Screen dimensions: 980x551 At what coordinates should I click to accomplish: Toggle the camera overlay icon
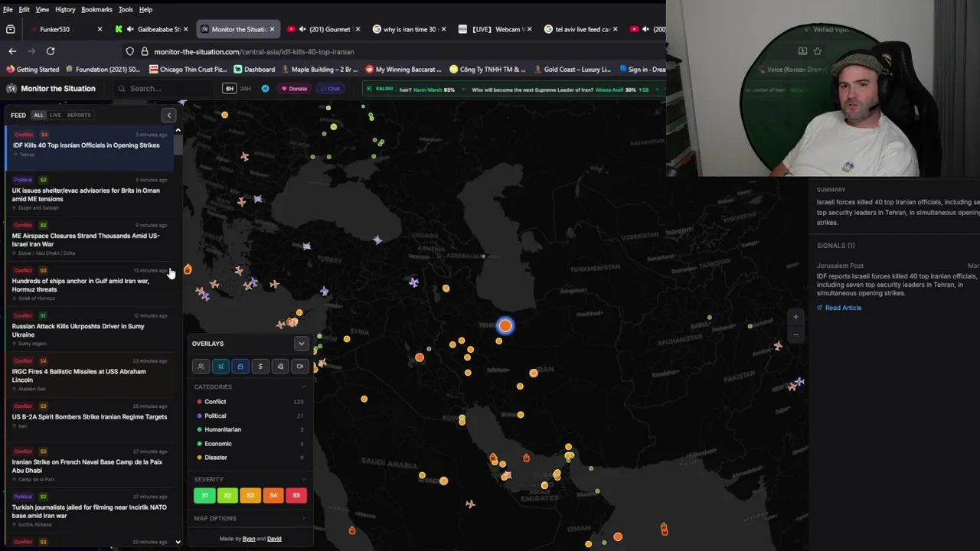coord(299,367)
